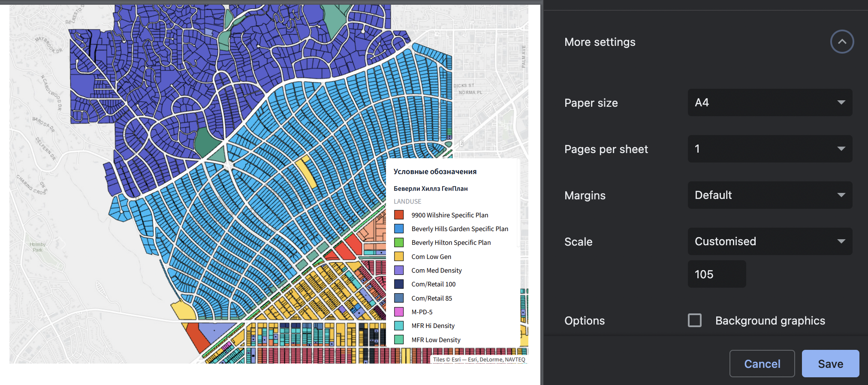Enable the Background graphics checkbox
This screenshot has height=385, width=868.
(694, 320)
